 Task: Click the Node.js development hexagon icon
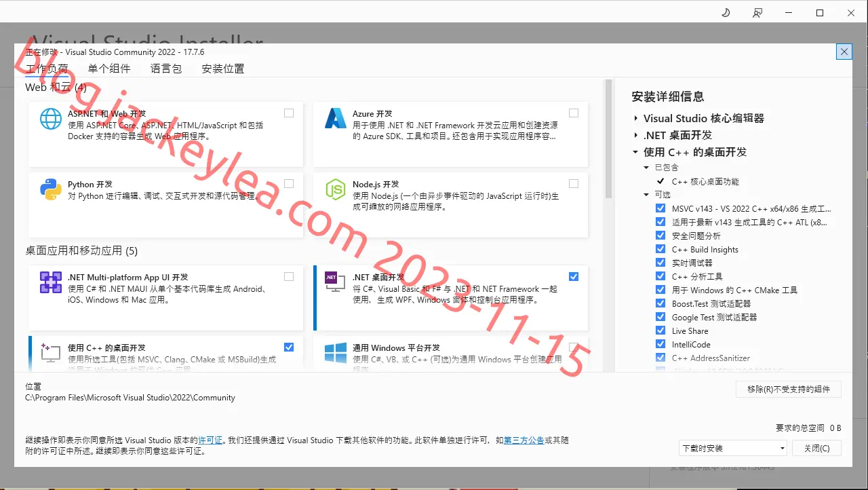pos(336,189)
